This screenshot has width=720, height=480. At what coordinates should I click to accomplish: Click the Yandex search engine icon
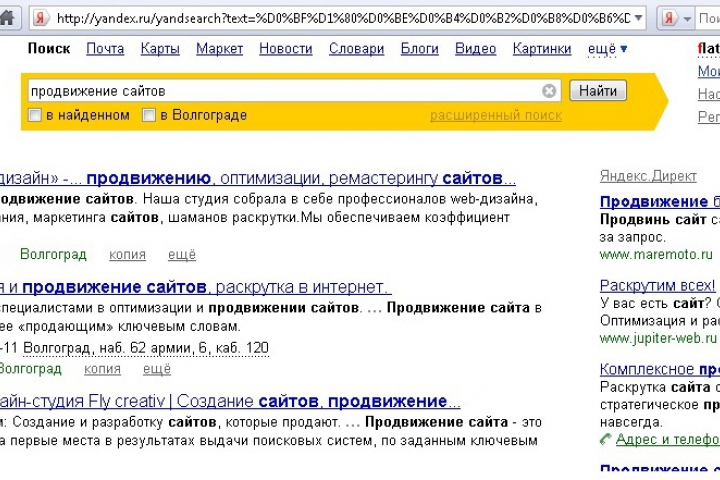coord(669,18)
